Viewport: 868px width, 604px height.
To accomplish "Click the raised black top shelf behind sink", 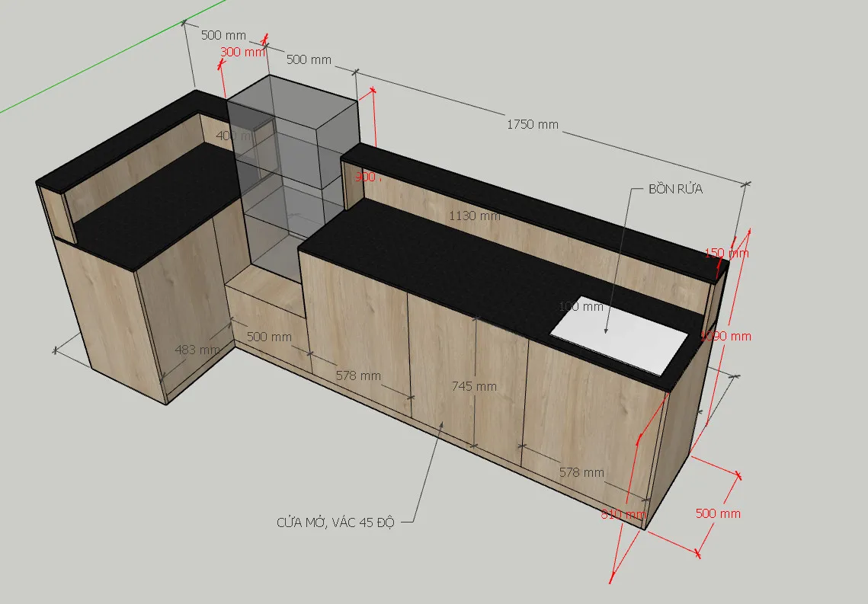I will 533,198.
